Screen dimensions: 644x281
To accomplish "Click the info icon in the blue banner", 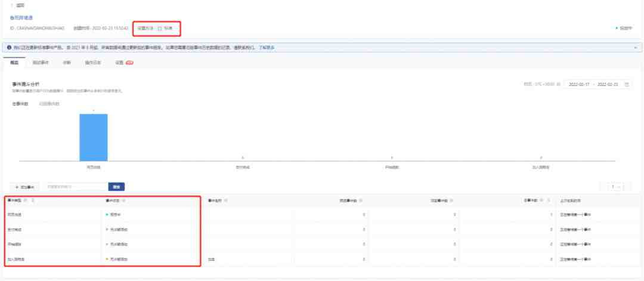I will [9, 48].
